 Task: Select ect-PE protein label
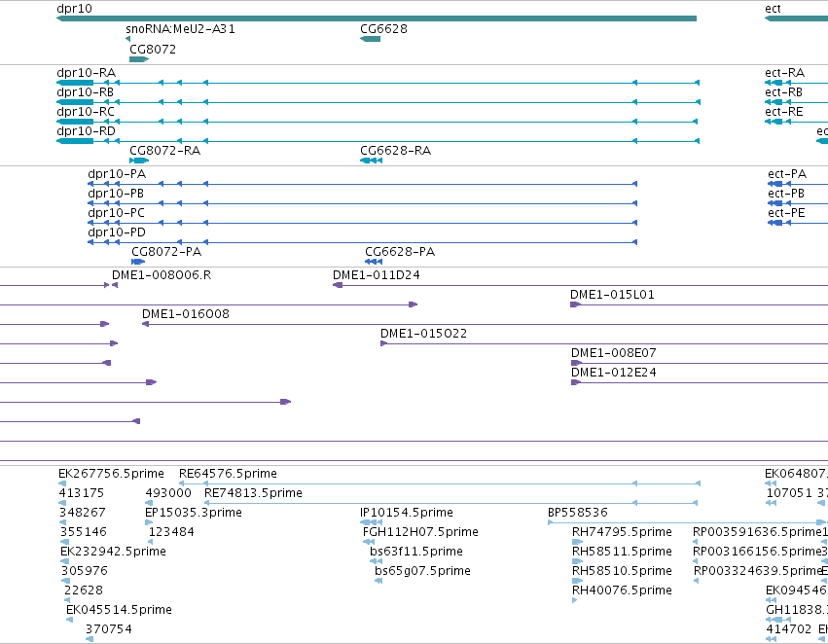[x=787, y=213]
